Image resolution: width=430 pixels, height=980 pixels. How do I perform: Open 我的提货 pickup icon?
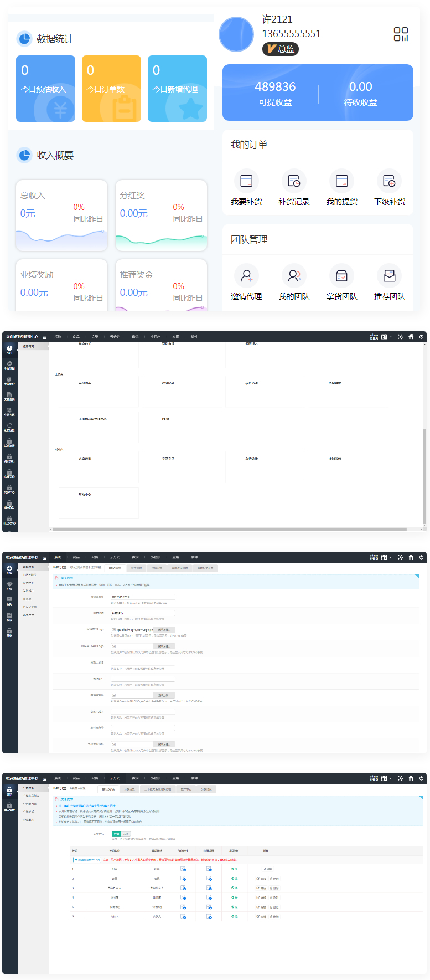(341, 181)
